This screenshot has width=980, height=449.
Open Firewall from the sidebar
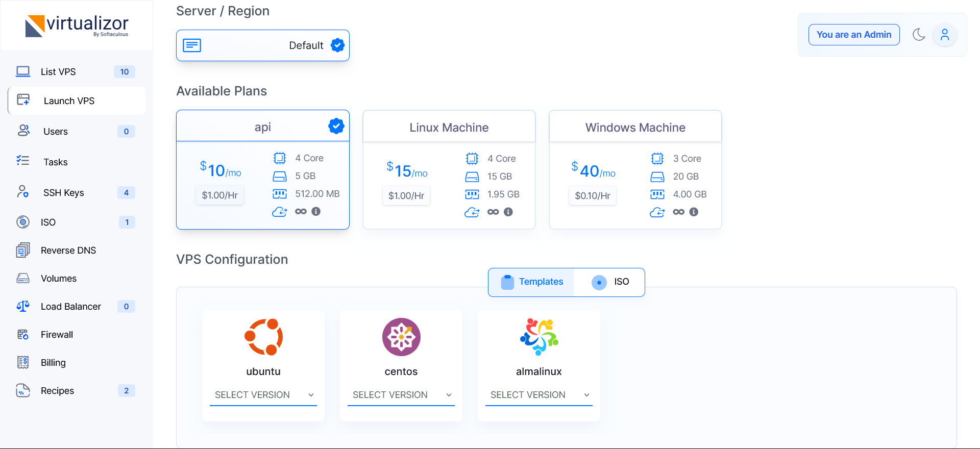pyautogui.click(x=57, y=335)
